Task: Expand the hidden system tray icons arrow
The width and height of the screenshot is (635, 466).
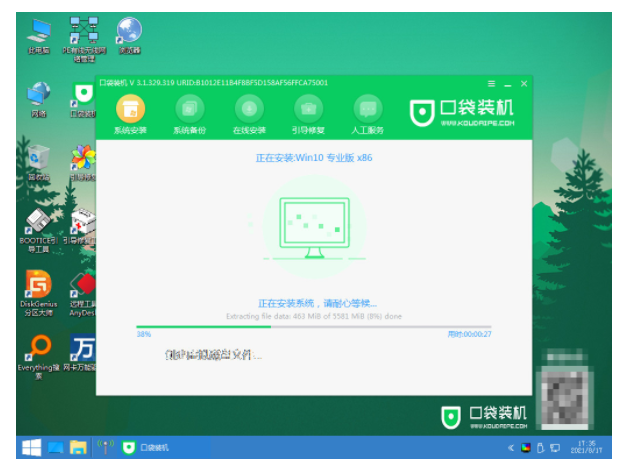Action: 511,448
